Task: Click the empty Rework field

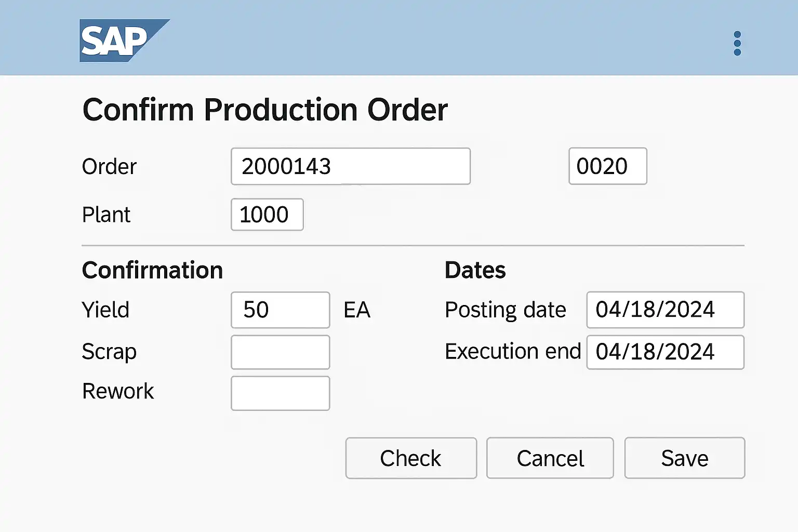Action: [x=280, y=393]
